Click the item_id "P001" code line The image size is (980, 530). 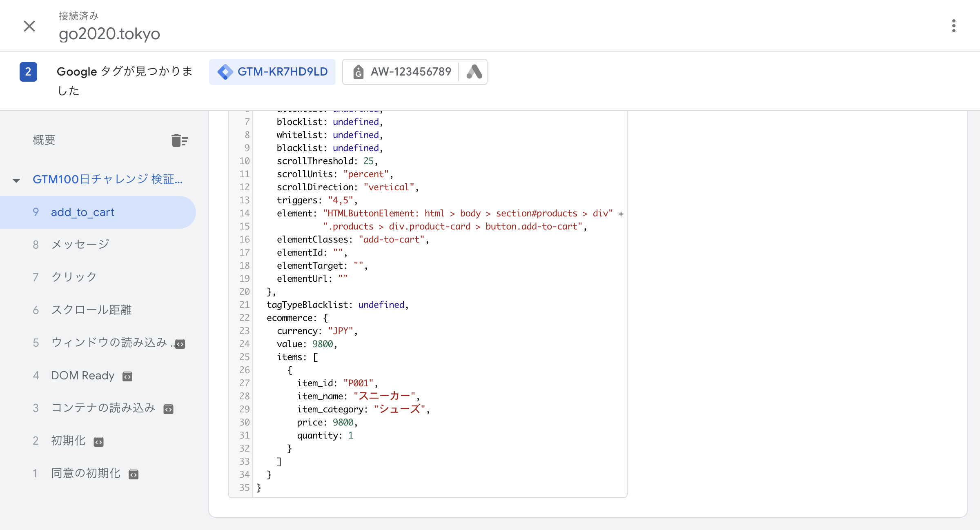point(337,383)
